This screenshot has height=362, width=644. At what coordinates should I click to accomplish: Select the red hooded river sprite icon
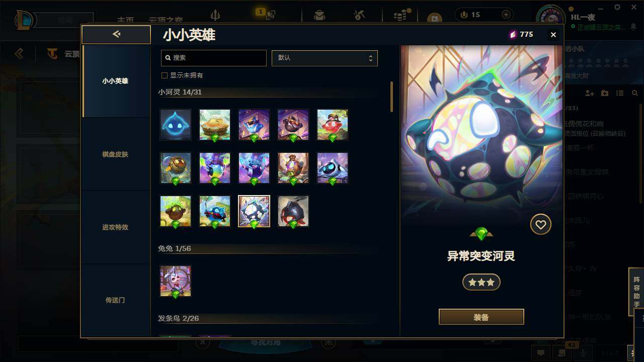pyautogui.click(x=293, y=211)
